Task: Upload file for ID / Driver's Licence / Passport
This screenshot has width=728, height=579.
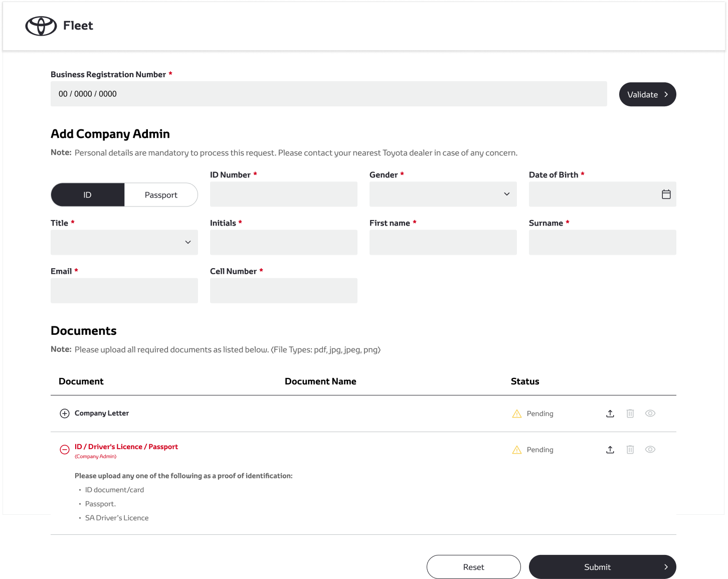Action: 610,450
